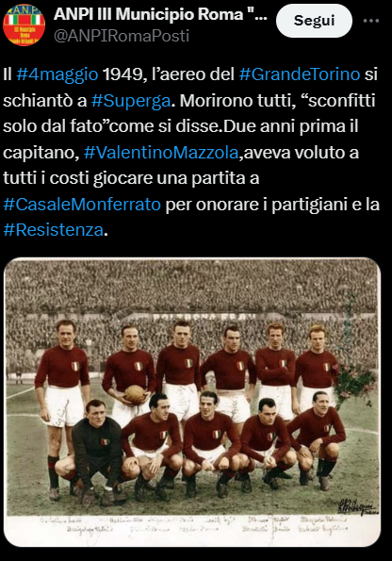The height and width of the screenshot is (561, 392).
Task: Click the football held by the player
Action: 135,394
